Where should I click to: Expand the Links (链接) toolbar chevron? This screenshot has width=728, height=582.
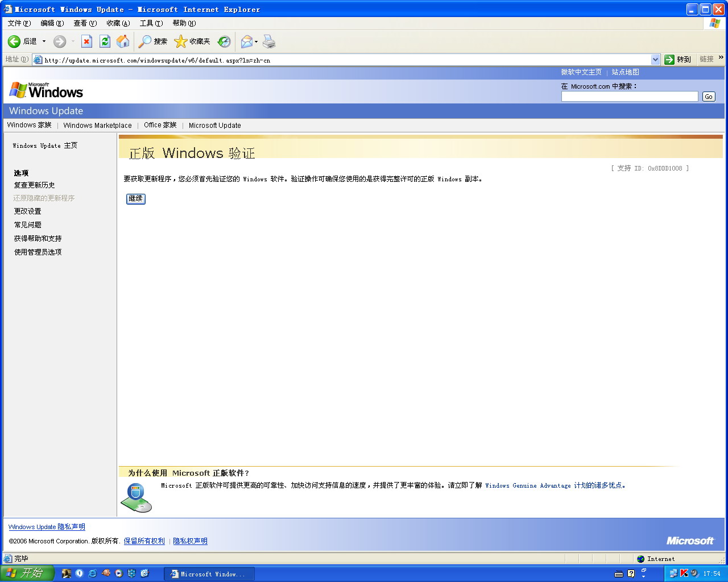pos(721,57)
